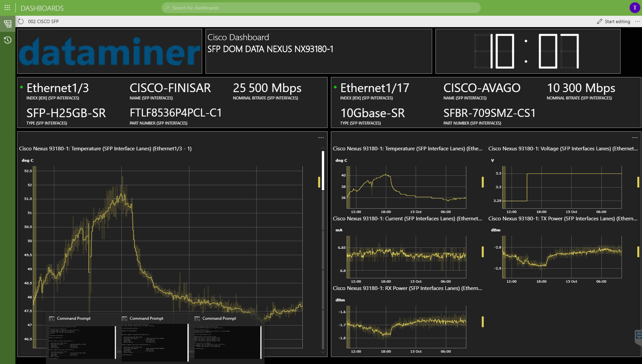
Task: Open the top-right more options ellipsis
Action: click(x=637, y=21)
